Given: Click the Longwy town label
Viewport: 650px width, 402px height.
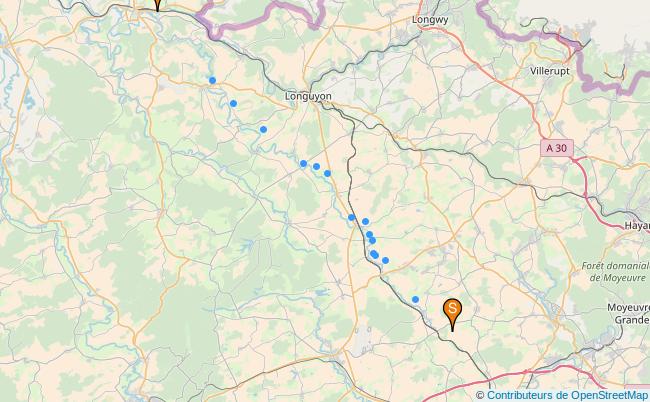Looking at the screenshot, I should (430, 19).
